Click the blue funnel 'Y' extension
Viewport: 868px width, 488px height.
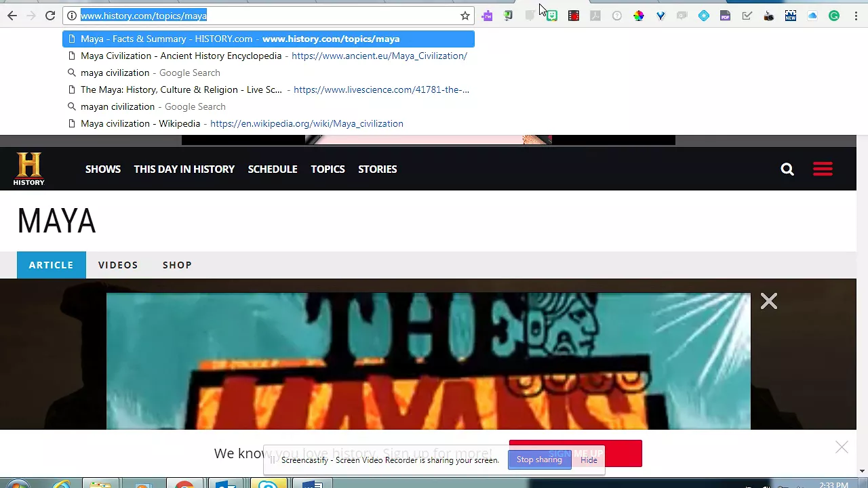[x=660, y=16]
